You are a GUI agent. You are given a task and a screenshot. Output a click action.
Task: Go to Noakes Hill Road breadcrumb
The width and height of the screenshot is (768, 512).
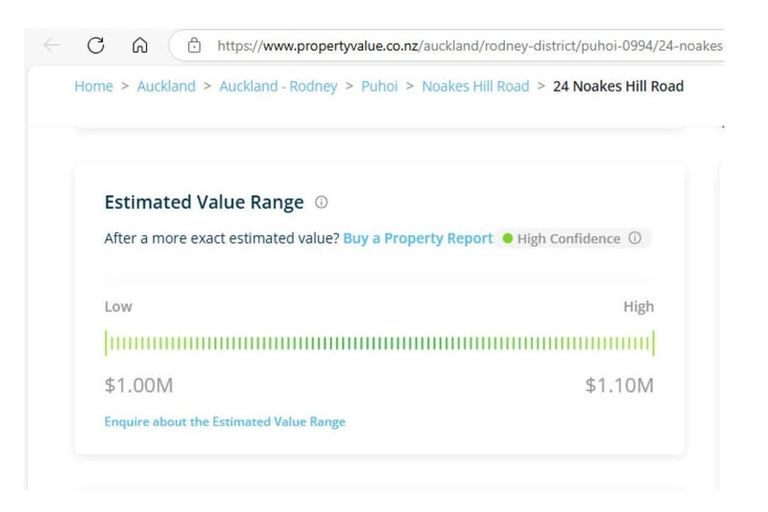point(475,86)
